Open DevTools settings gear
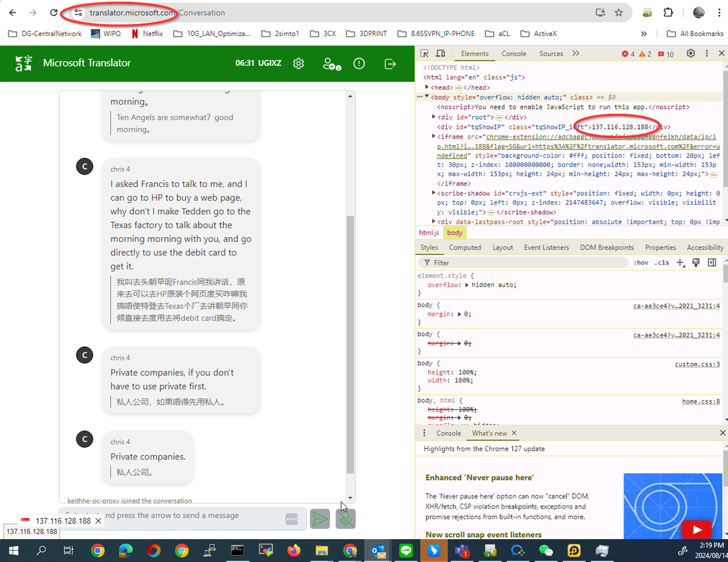The width and height of the screenshot is (728, 562). tap(691, 53)
